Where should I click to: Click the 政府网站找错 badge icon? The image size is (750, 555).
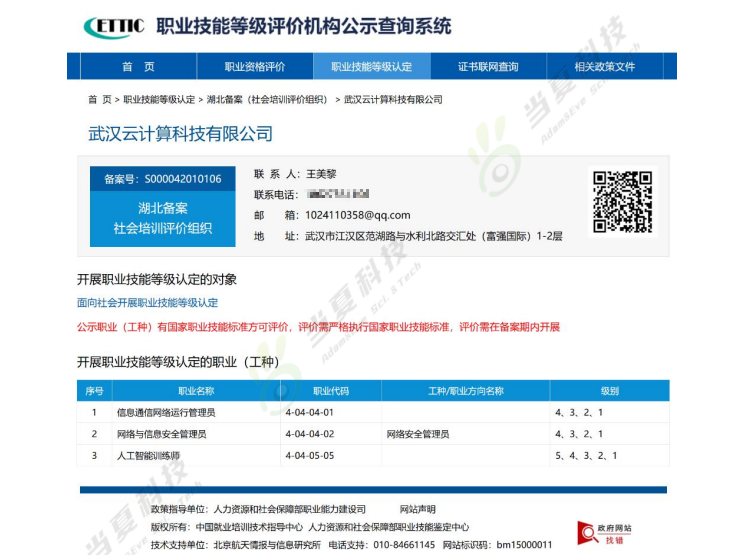(x=604, y=533)
